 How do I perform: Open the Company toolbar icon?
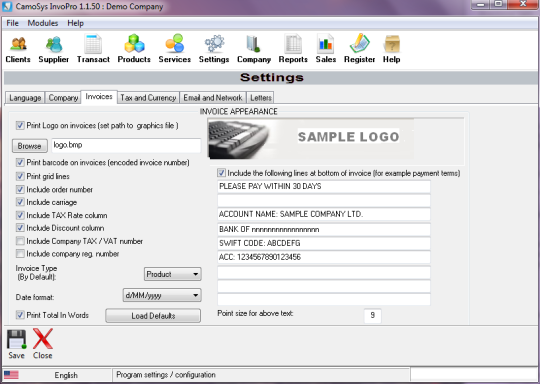[254, 49]
